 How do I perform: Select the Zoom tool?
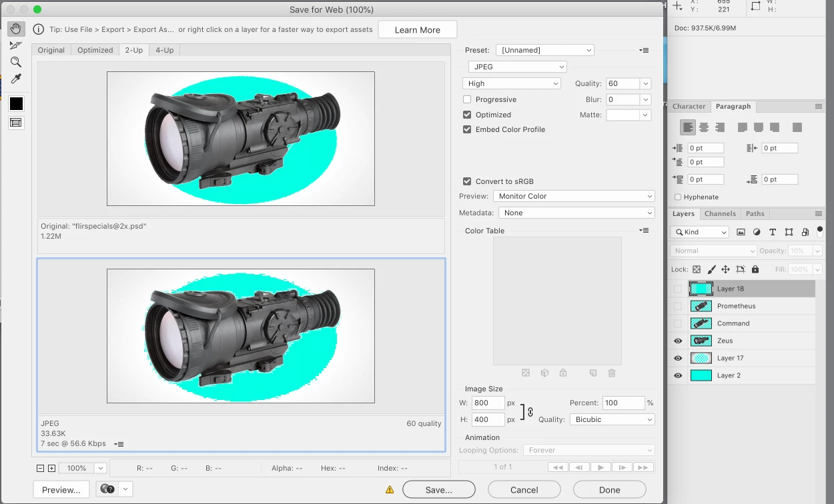click(16, 62)
